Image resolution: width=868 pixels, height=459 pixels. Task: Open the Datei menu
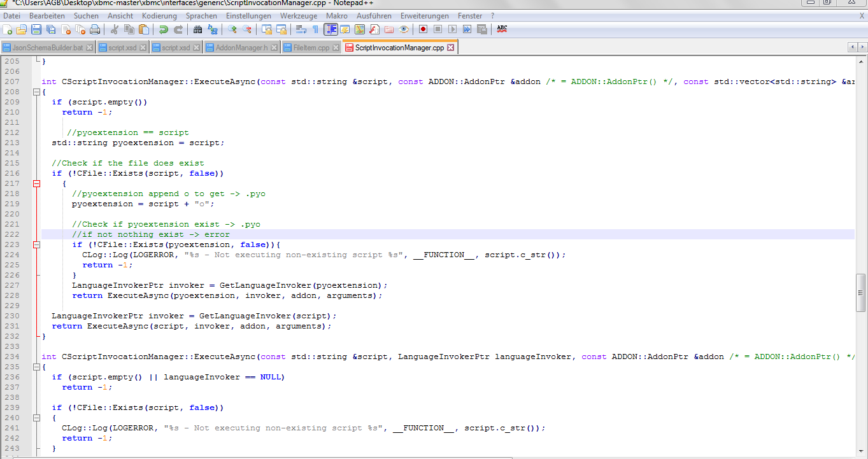(12, 16)
